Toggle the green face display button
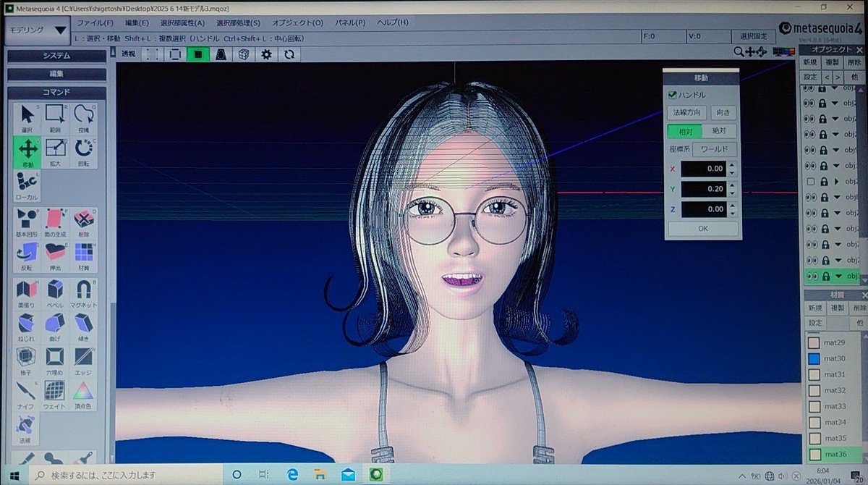Viewport: 868px width, 485px height. pyautogui.click(x=197, y=54)
